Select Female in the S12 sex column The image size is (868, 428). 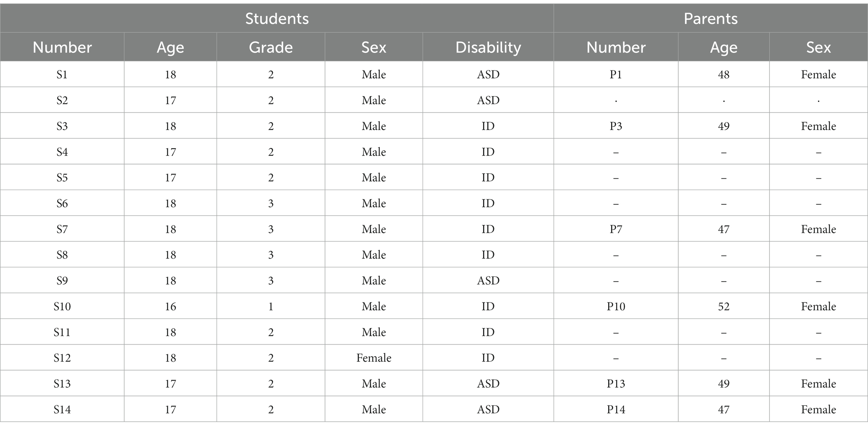click(x=374, y=358)
